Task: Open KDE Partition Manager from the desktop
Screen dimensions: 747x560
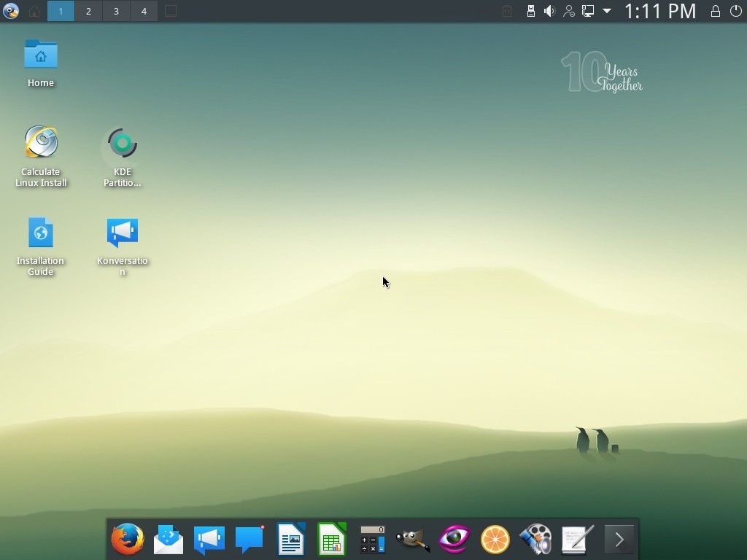Action: (122, 142)
